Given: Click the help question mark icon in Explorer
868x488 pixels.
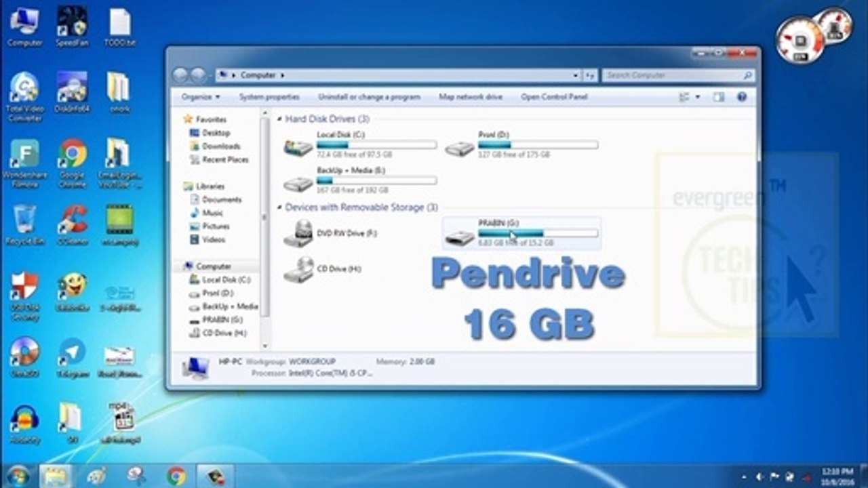Looking at the screenshot, I should [742, 97].
